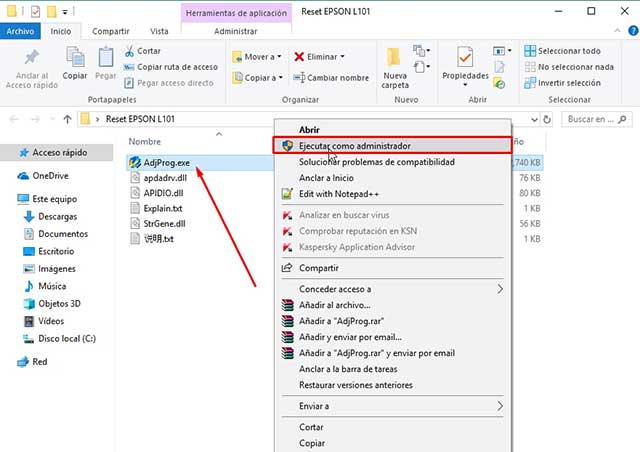Open the Archivo tab

tap(20, 31)
